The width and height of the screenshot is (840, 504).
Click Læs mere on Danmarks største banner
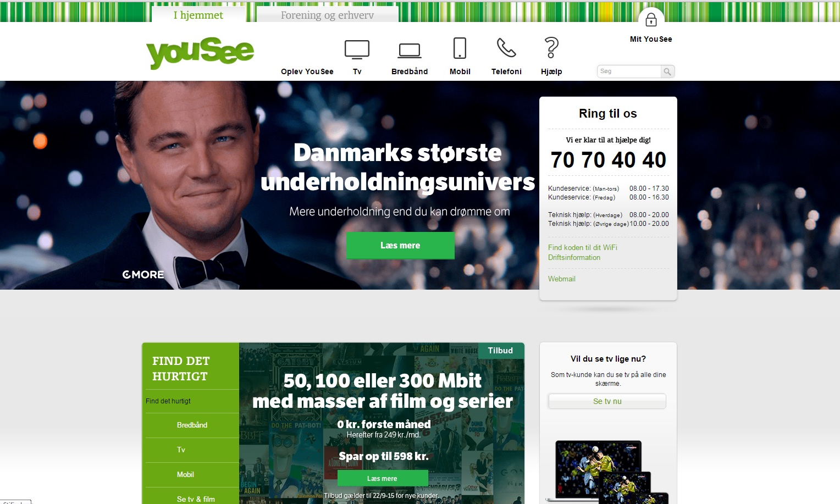pos(400,245)
